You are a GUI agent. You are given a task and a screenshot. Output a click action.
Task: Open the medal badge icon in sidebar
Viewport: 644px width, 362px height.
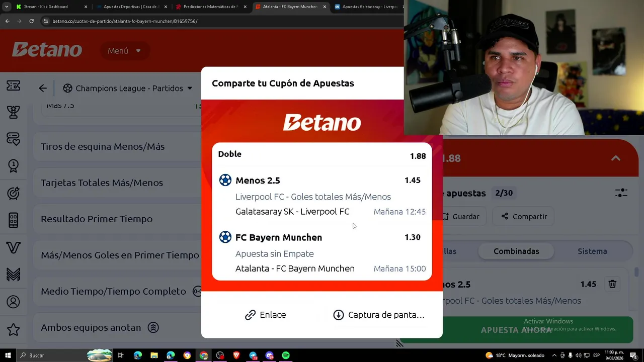pos(14,165)
